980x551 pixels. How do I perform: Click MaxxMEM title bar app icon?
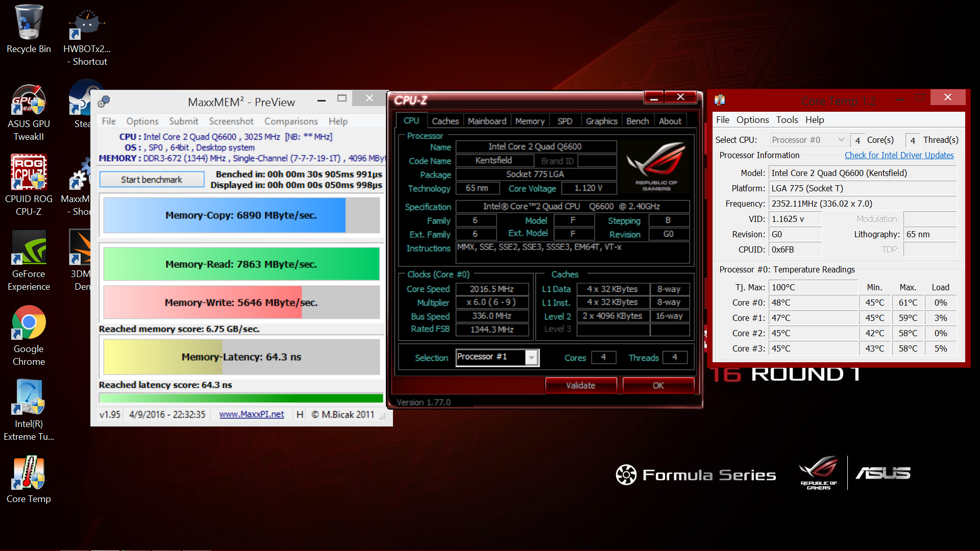(x=104, y=102)
